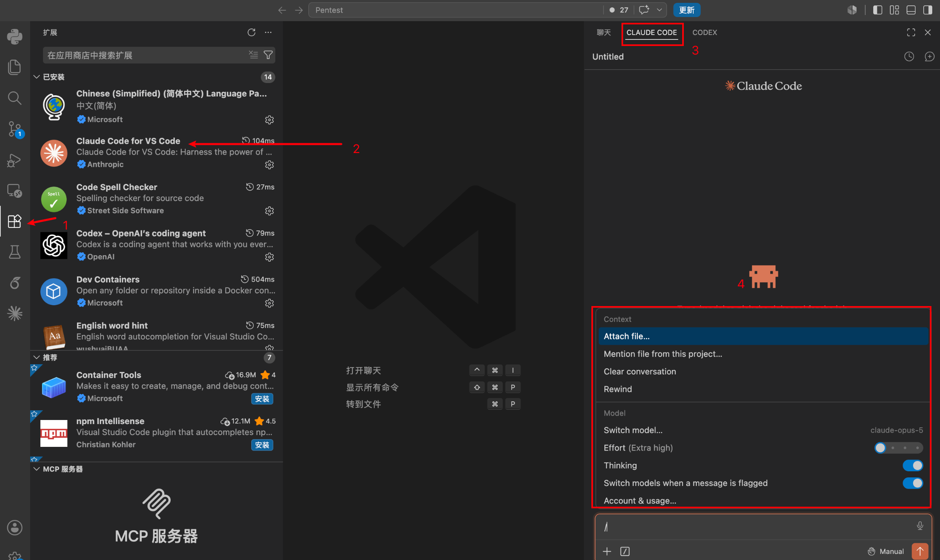
Task: Clear extensions search results icon
Action: tap(253, 55)
